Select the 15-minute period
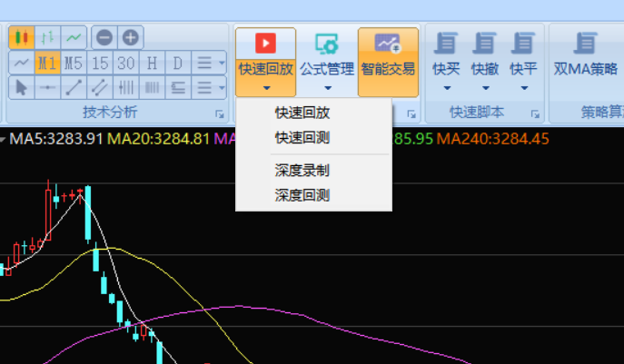Image resolution: width=624 pixels, height=364 pixels. pyautogui.click(x=100, y=63)
